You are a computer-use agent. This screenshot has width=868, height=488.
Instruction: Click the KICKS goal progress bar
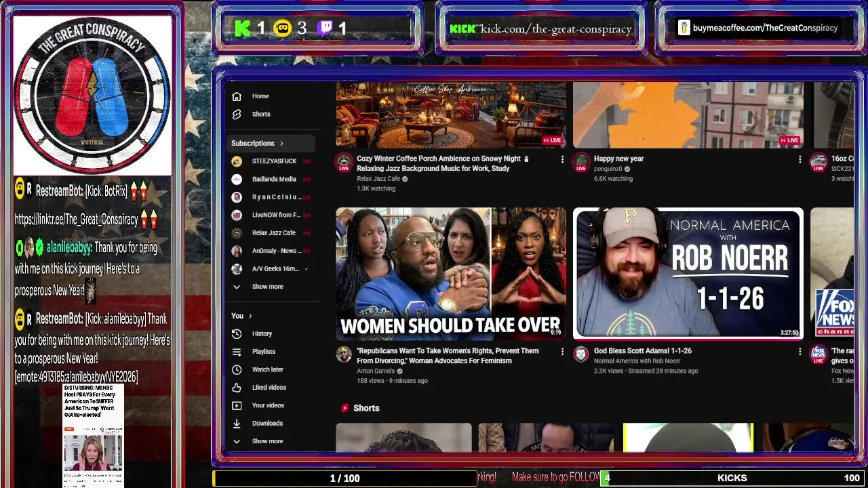pos(732,479)
